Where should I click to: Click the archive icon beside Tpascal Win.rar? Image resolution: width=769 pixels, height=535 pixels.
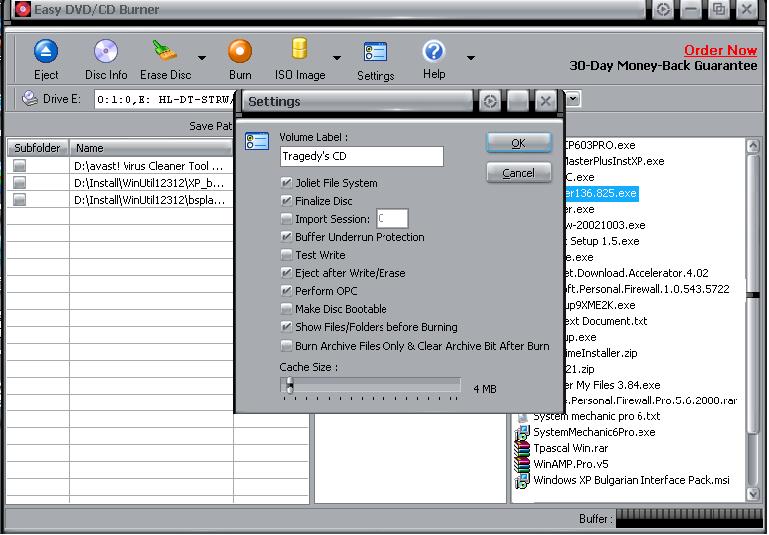[x=522, y=448]
